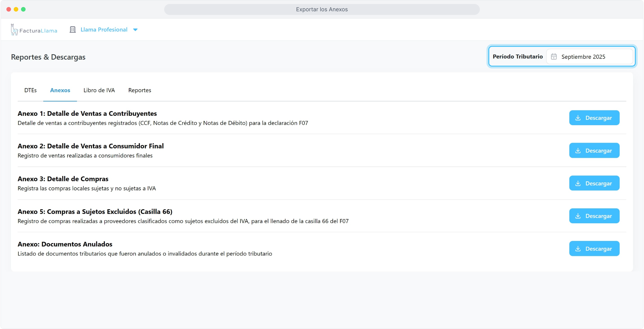Open company selector Llama Profesional
The width and height of the screenshot is (644, 329).
tap(104, 30)
